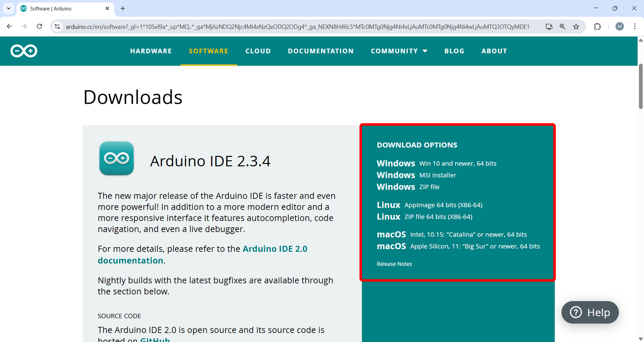The width and height of the screenshot is (644, 342).
Task: Expand the Community dropdown menu
Action: coord(399,51)
